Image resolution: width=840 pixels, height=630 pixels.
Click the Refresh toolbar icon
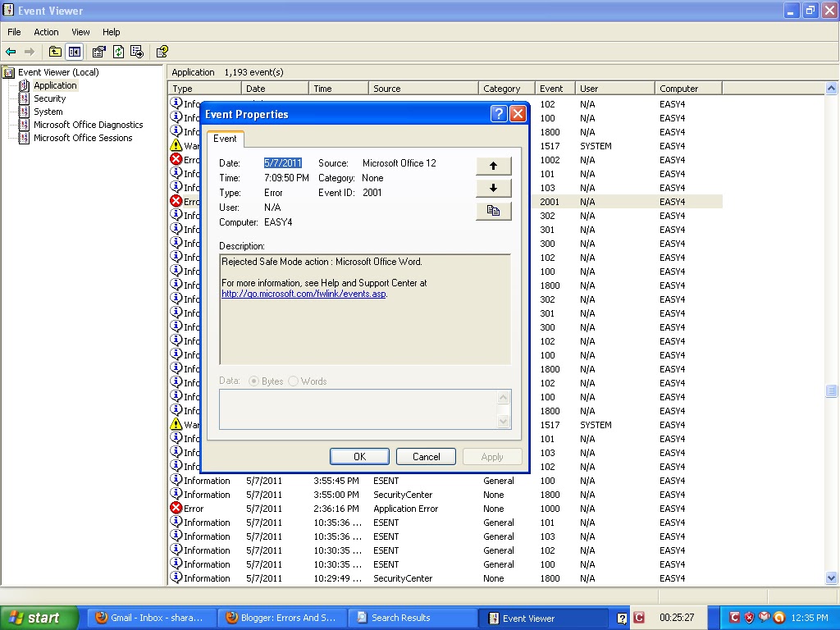[x=118, y=52]
